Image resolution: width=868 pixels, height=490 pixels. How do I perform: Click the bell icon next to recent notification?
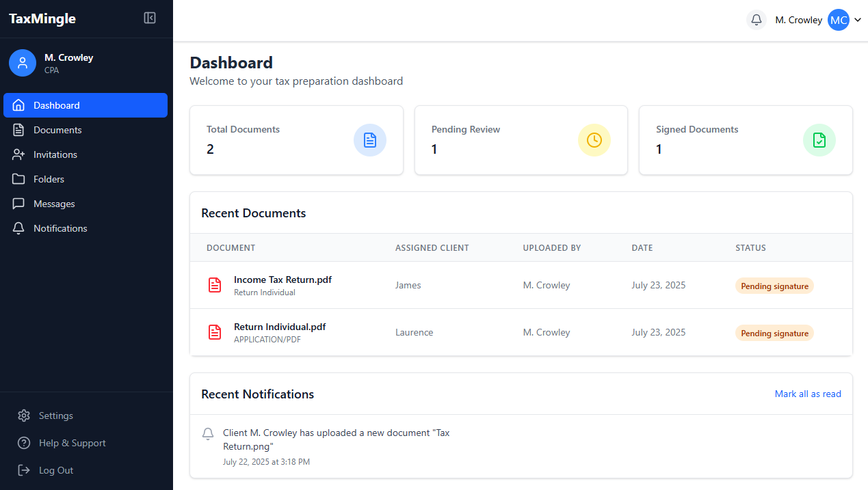click(x=207, y=433)
